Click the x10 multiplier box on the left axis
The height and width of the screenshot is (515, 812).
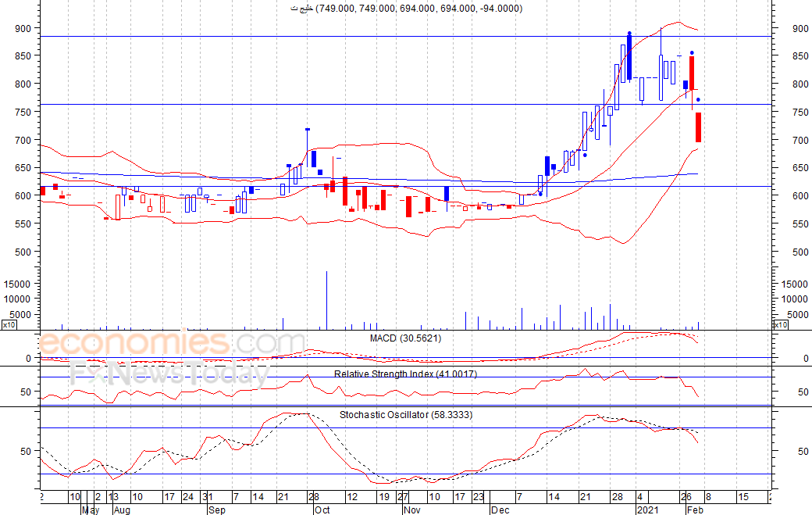pos(9,325)
